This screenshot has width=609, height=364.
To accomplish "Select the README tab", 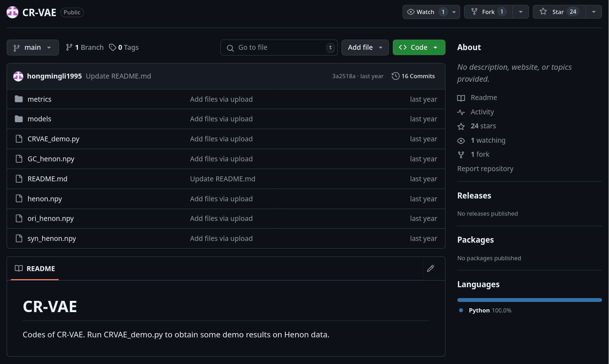I will tap(35, 269).
